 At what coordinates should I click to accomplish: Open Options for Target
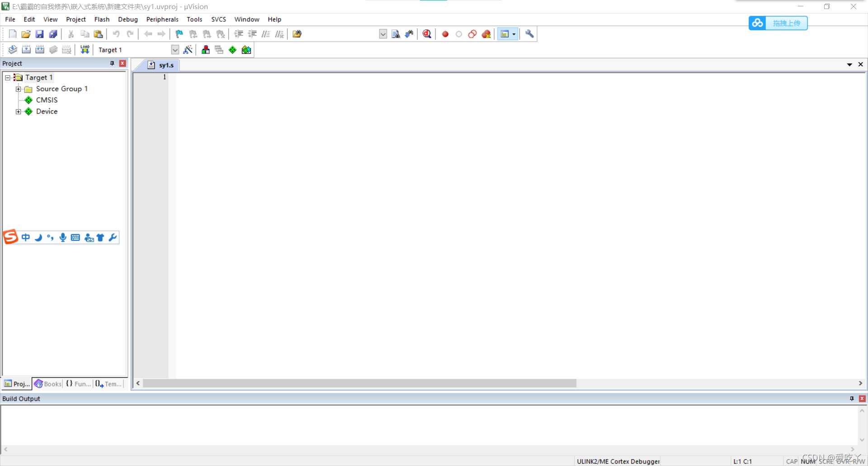188,50
